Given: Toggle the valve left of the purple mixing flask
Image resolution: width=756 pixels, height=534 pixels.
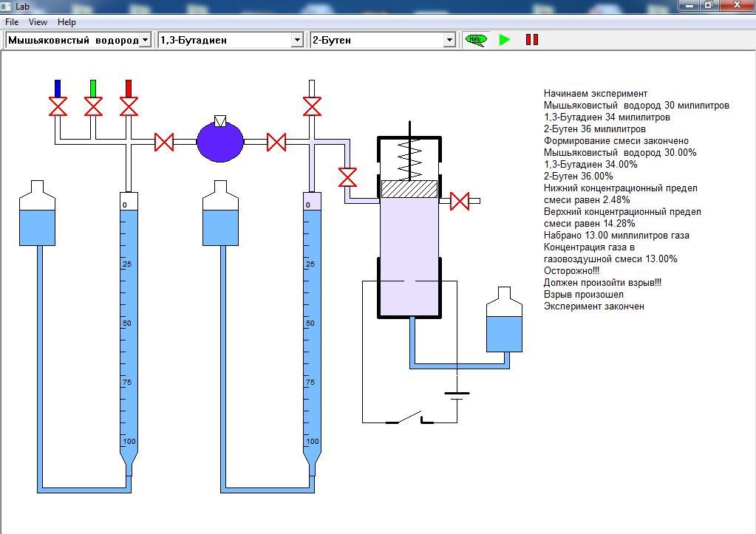Looking at the screenshot, I should tap(164, 142).
